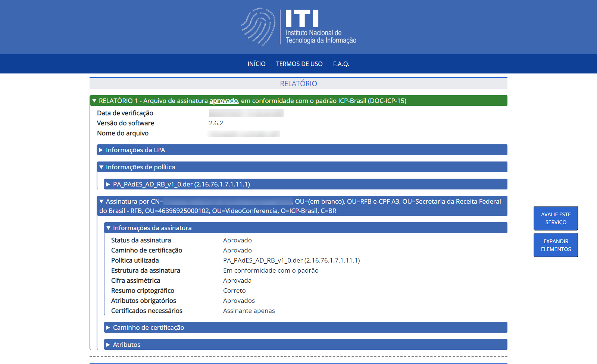The width and height of the screenshot is (597, 364).
Task: Select 'Aprovados' value text
Action: (239, 301)
